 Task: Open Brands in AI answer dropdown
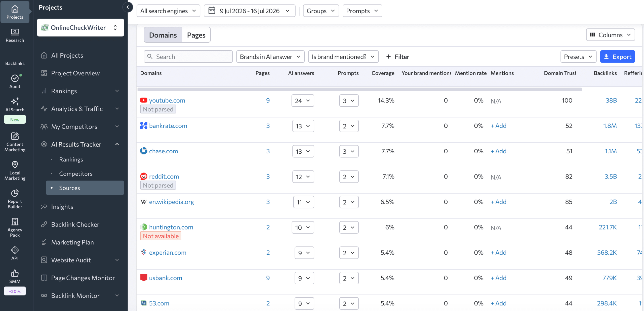pos(270,57)
